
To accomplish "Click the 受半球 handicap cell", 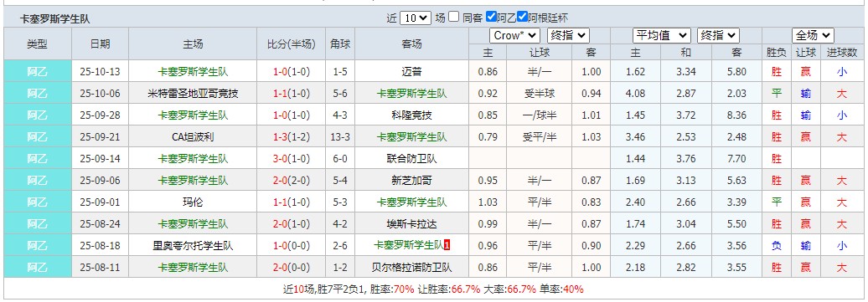I will pos(540,94).
